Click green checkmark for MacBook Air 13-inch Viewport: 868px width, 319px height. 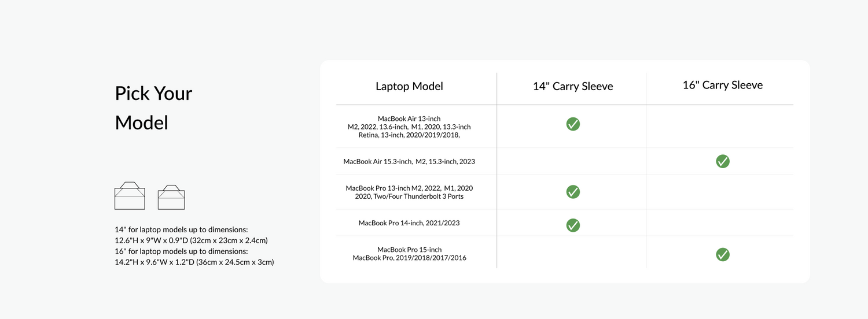click(x=573, y=124)
